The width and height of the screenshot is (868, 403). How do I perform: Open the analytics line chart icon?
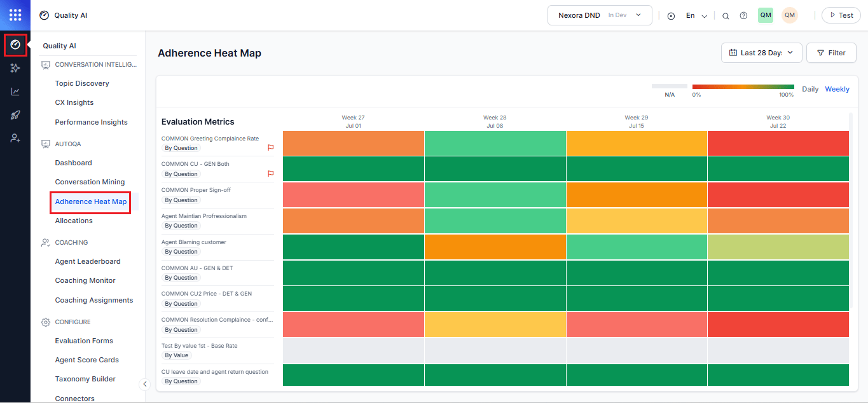(15, 92)
